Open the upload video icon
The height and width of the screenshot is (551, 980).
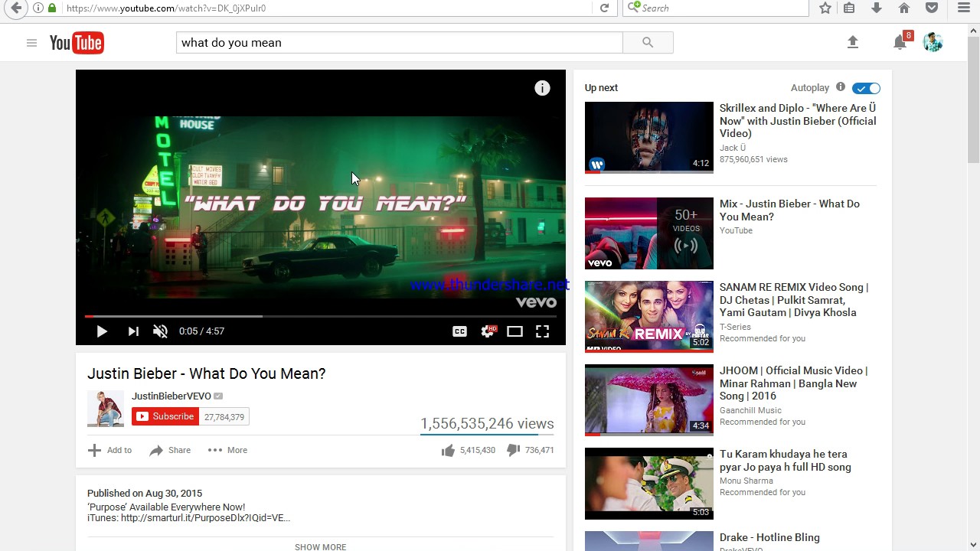coord(853,43)
